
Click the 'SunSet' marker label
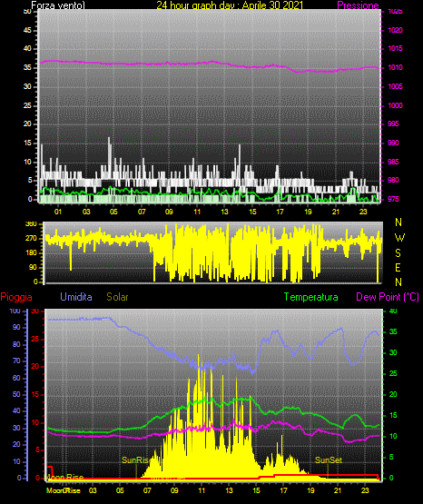point(329,460)
